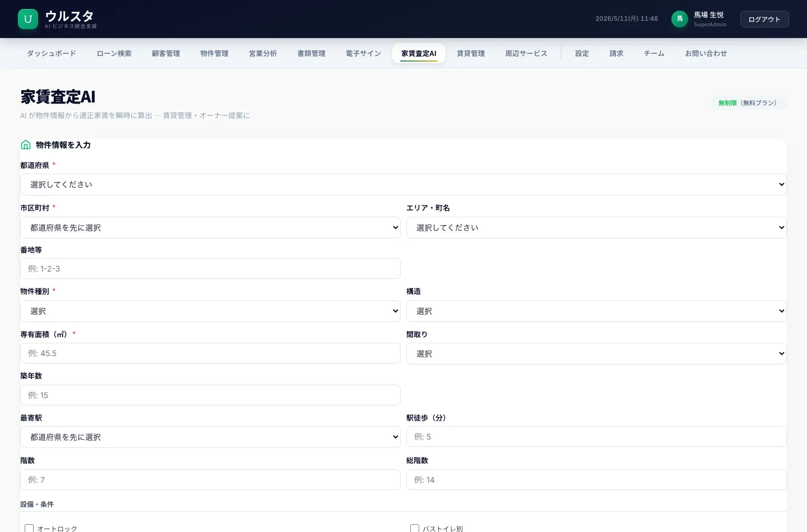This screenshot has width=807, height=532.
Task: Focus the 築年数 input field
Action: (x=210, y=395)
